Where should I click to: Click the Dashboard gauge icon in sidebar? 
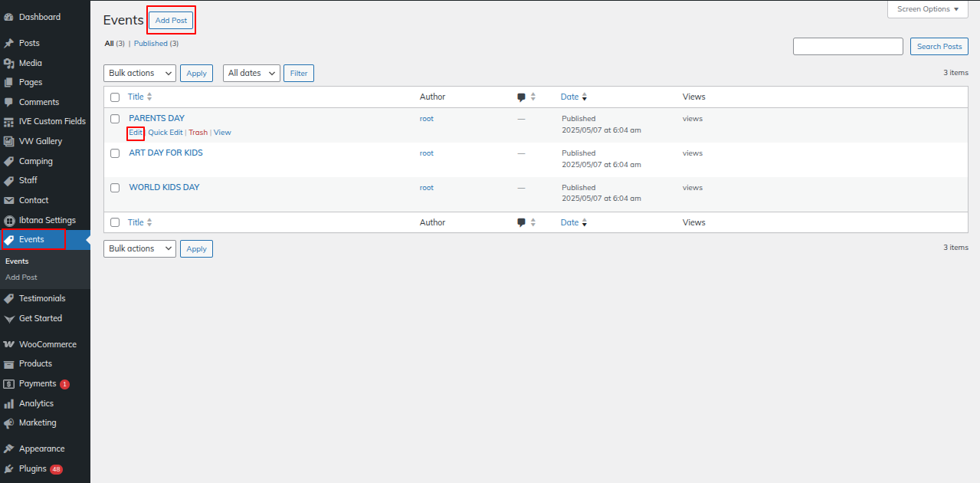click(9, 17)
